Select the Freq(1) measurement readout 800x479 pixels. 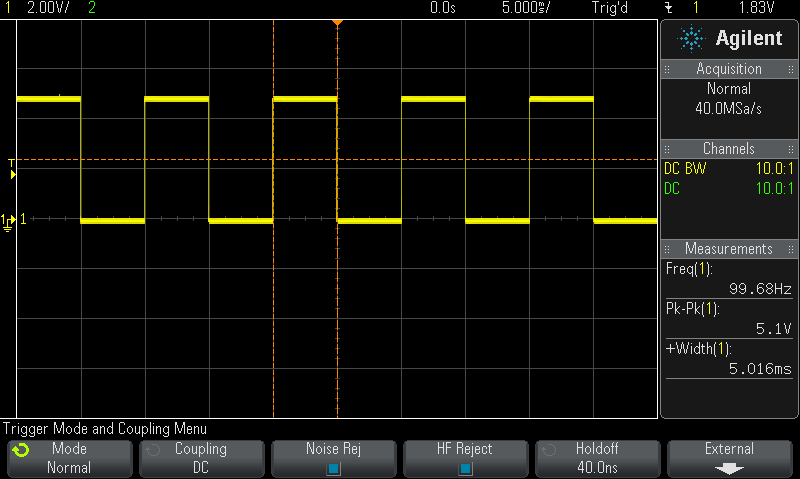729,279
